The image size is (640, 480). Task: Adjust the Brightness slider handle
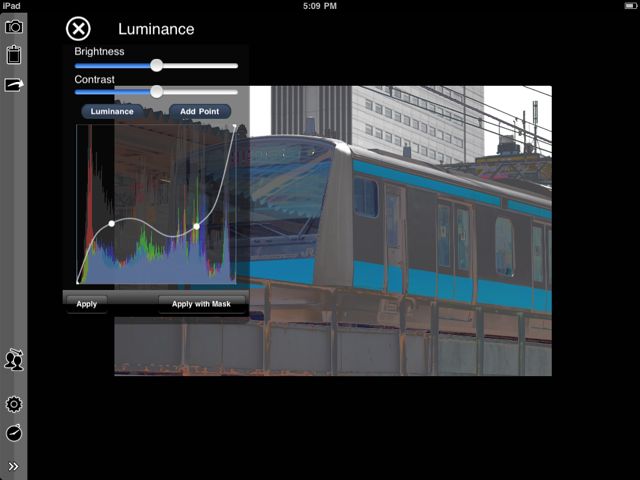[156, 65]
